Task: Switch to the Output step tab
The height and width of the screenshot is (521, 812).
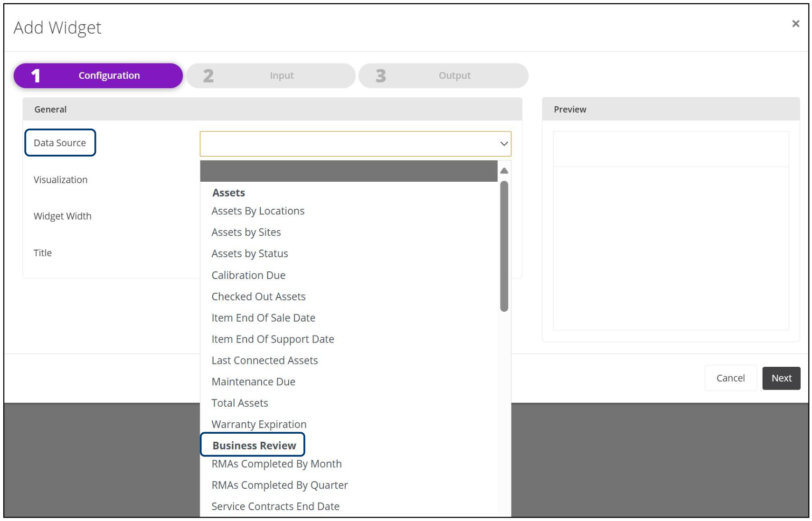Action: coord(444,75)
